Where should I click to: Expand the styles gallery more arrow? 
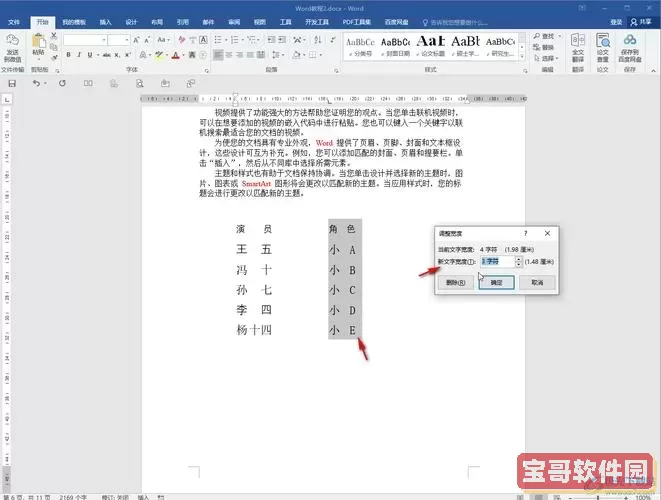[x=522, y=56]
